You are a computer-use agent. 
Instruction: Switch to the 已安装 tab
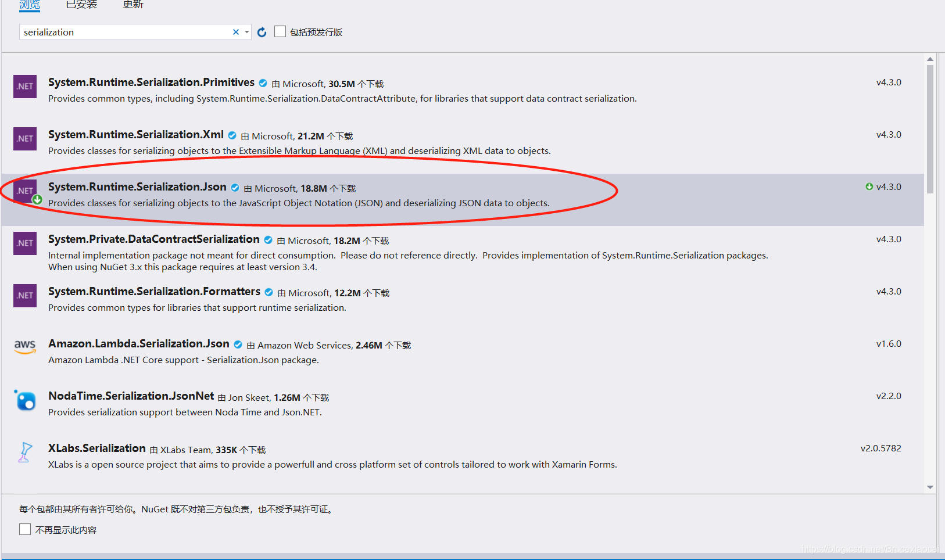point(81,5)
